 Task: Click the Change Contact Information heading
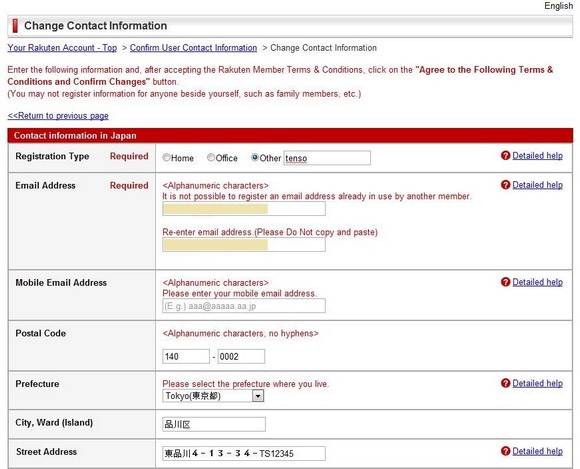coord(95,26)
